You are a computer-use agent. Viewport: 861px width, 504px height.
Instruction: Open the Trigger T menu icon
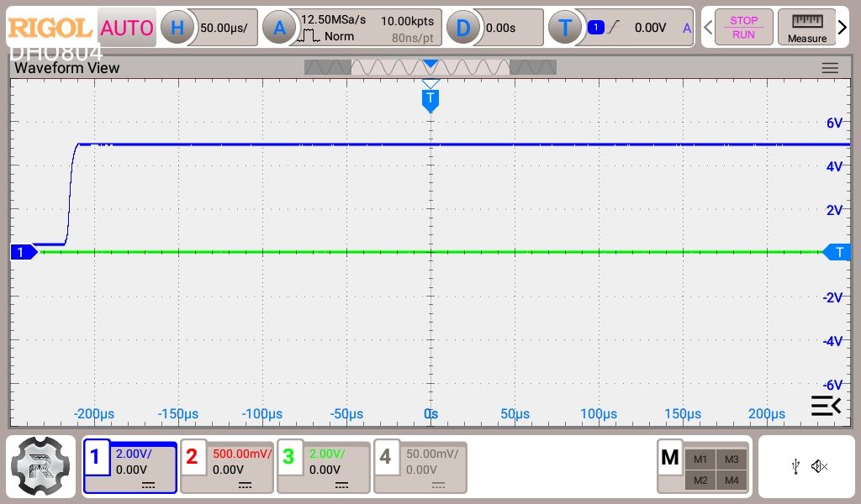(564, 28)
